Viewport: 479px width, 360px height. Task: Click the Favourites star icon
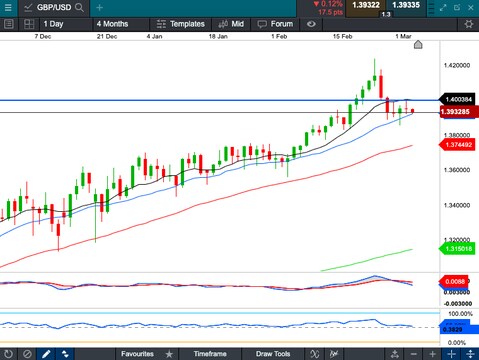point(169,354)
